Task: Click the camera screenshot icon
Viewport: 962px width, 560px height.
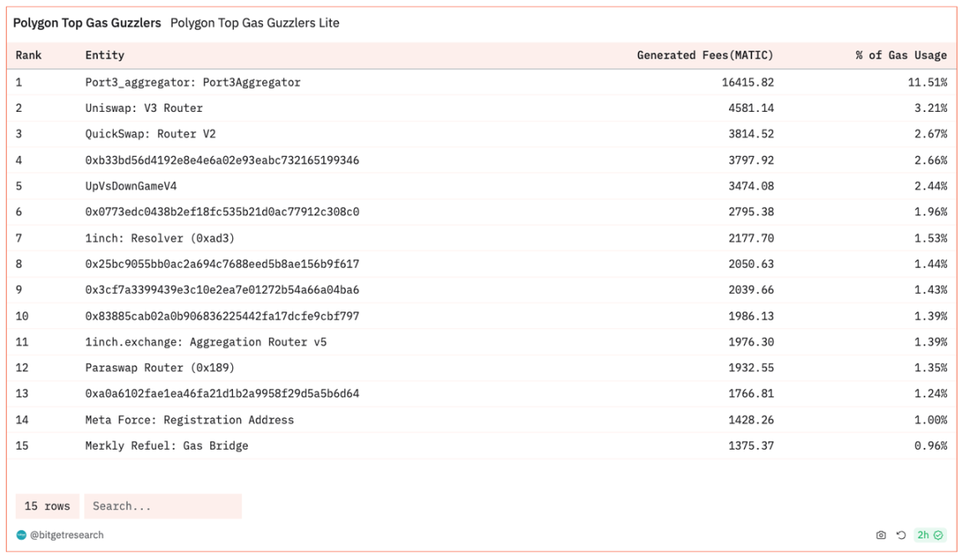Action: [881, 535]
